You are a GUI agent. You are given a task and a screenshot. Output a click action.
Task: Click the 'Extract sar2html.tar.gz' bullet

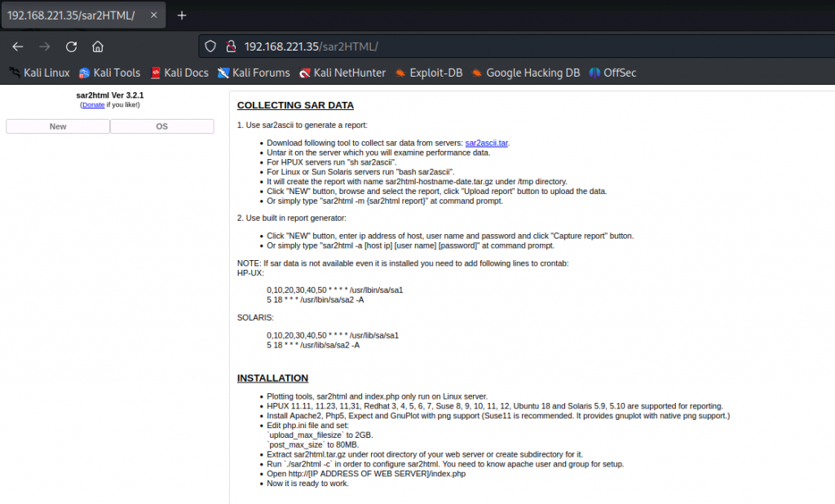(x=425, y=454)
